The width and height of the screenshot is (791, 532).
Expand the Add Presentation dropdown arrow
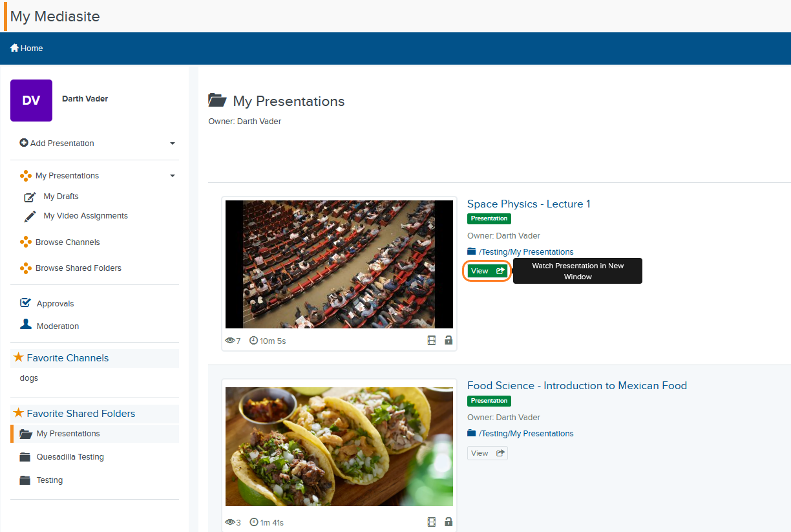[x=173, y=144]
